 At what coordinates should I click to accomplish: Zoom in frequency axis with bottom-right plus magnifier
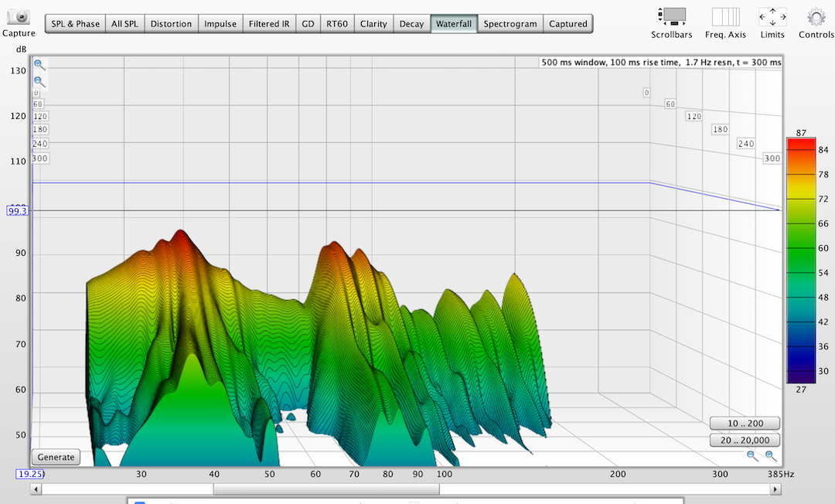click(x=771, y=456)
